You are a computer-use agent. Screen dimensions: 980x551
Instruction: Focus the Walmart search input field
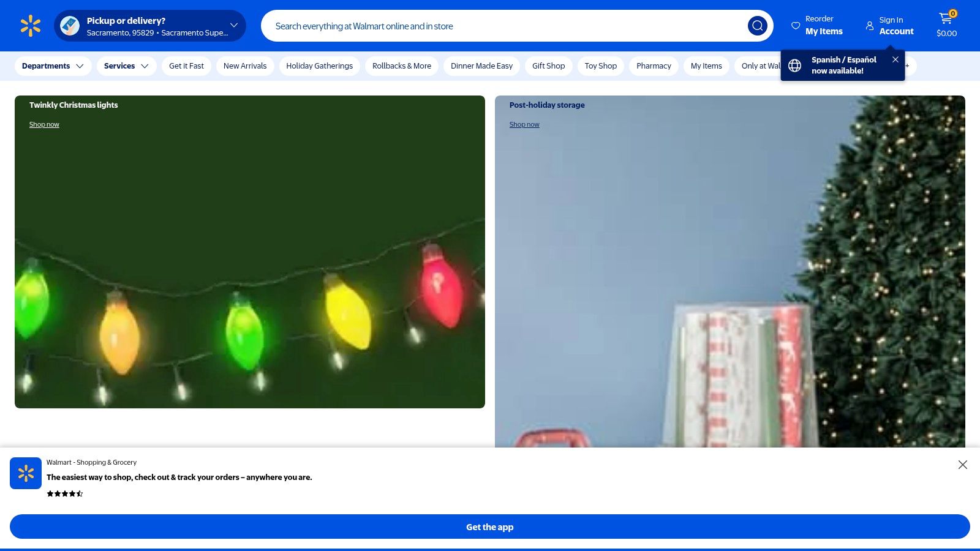tap(502, 26)
